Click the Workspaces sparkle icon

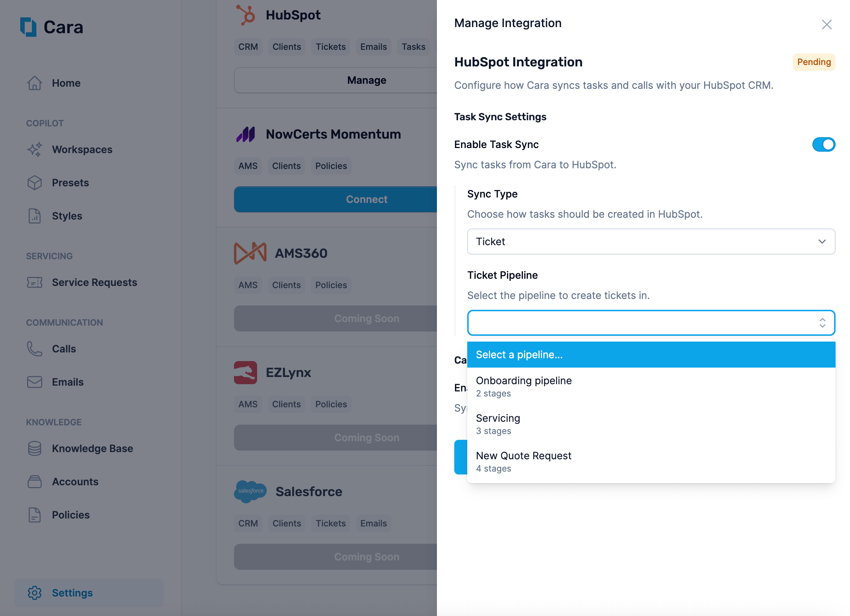[x=34, y=149]
